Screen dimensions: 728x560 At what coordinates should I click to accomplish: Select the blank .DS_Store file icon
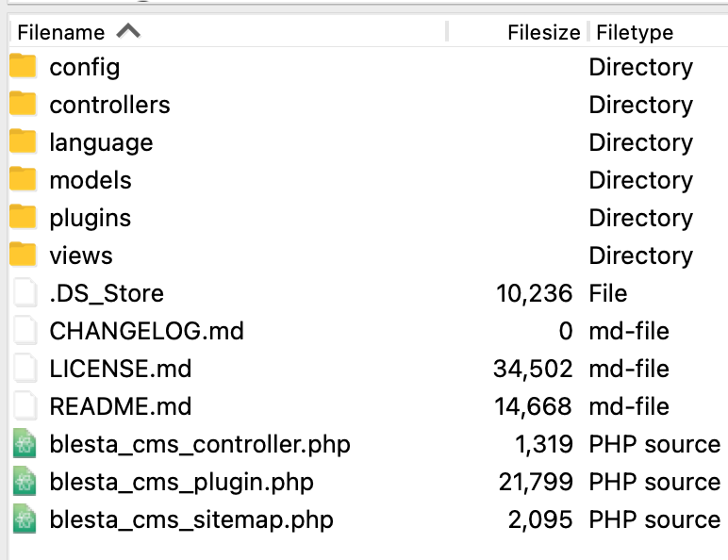point(25,292)
